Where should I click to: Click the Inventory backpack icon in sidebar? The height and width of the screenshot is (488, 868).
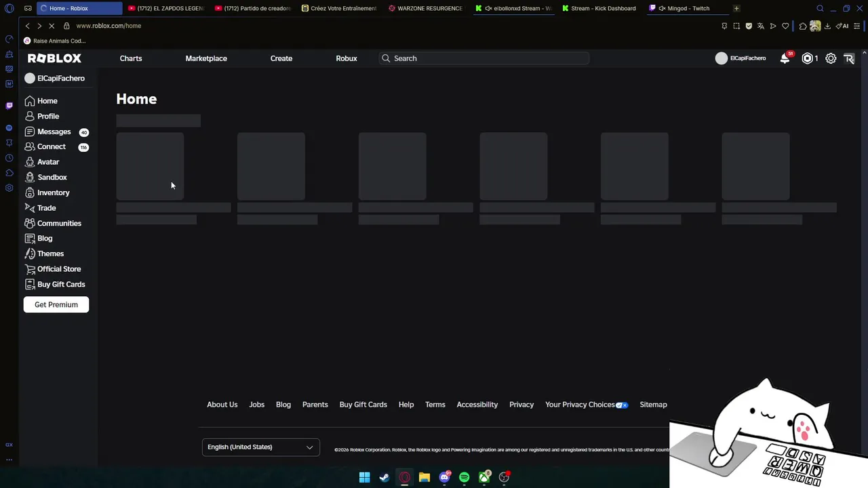30,192
